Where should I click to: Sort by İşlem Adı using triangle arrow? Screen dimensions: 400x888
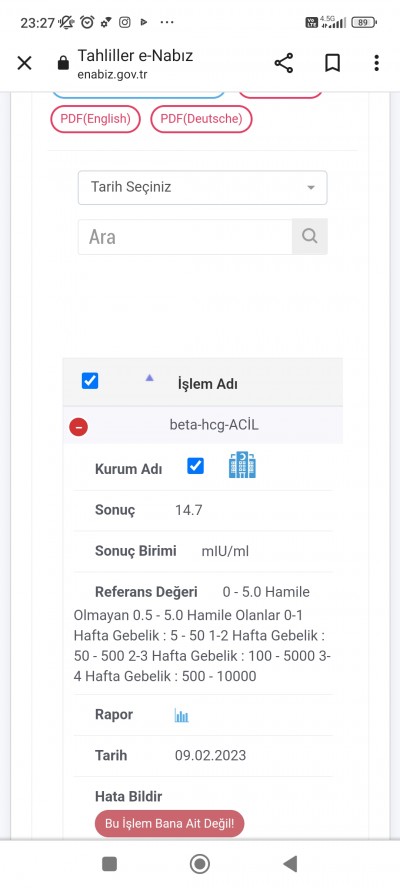point(150,378)
